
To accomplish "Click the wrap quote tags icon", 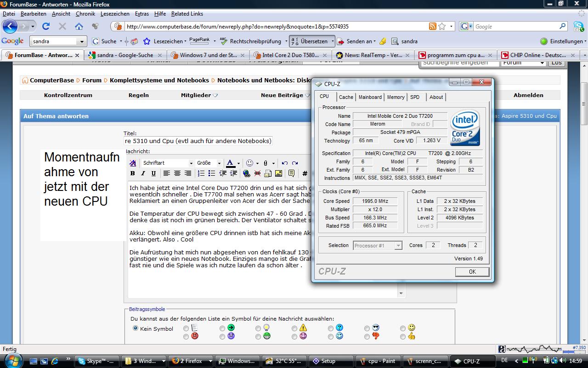I will pyautogui.click(x=291, y=173).
